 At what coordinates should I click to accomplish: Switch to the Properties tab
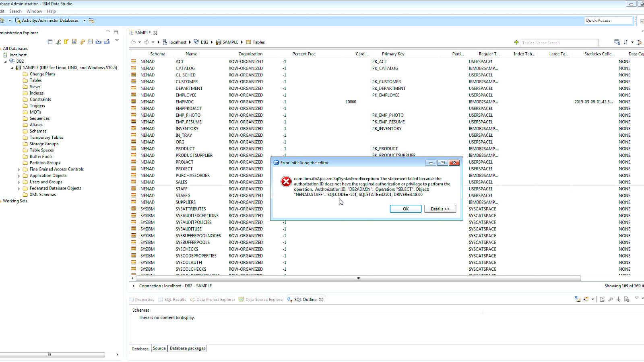coord(142,300)
